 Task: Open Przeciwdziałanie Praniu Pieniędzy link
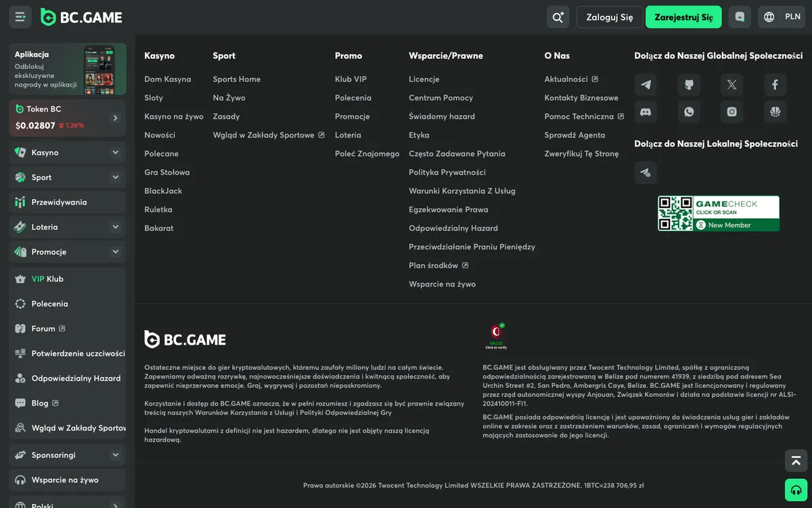pyautogui.click(x=472, y=247)
